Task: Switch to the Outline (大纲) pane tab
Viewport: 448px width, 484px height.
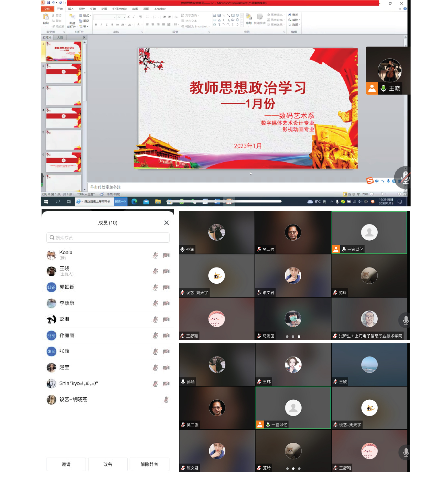Action: pos(60,37)
